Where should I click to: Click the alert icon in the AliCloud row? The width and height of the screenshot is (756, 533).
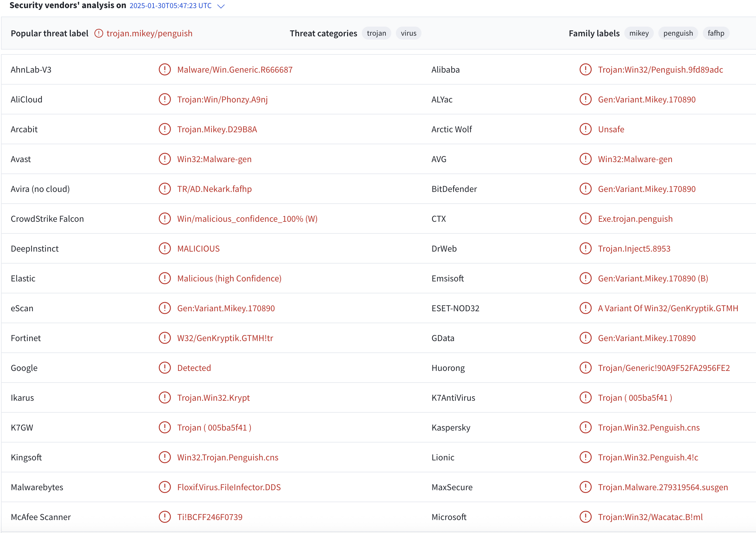click(x=165, y=99)
